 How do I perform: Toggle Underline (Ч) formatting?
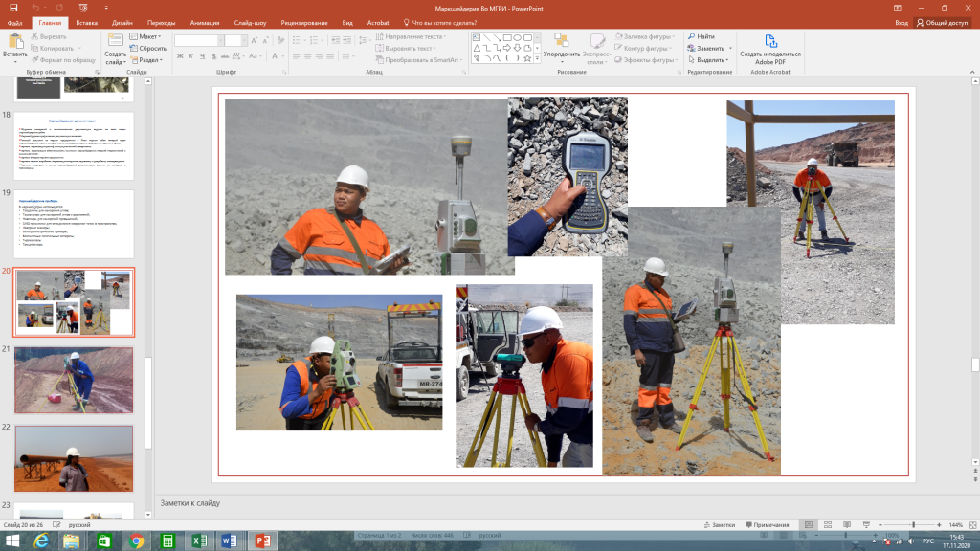tap(203, 56)
